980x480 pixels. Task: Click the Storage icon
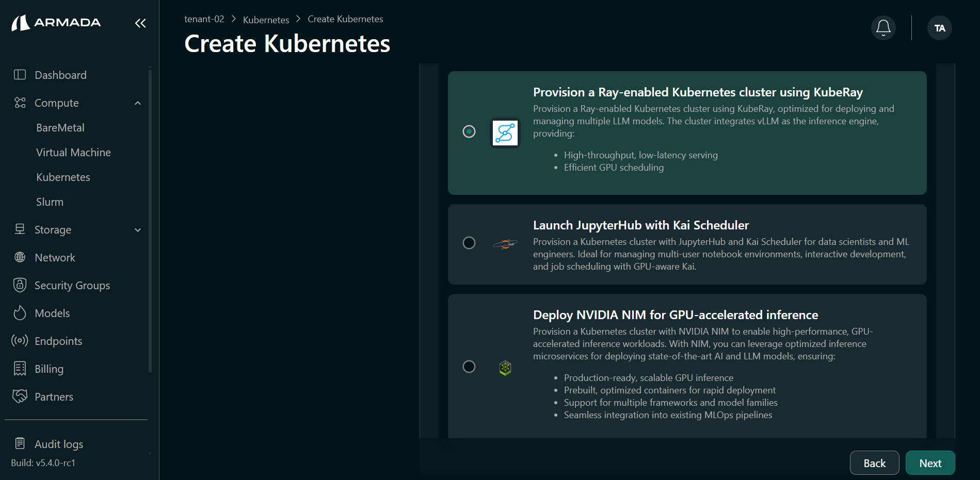pos(20,229)
